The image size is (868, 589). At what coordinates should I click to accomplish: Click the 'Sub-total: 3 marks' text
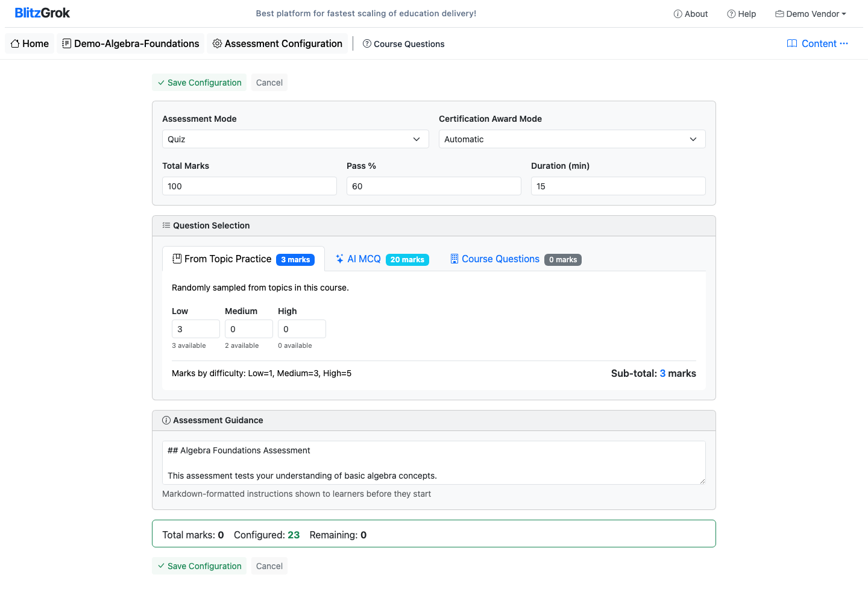point(653,373)
